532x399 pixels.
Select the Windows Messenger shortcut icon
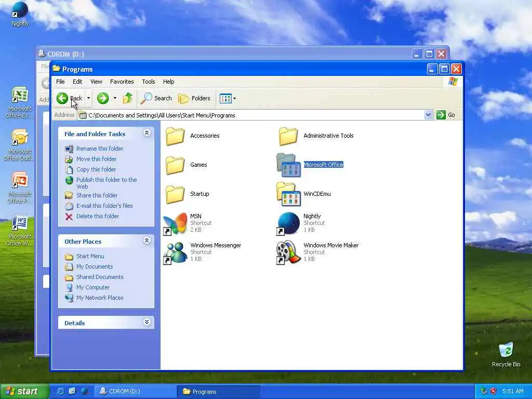pos(175,253)
